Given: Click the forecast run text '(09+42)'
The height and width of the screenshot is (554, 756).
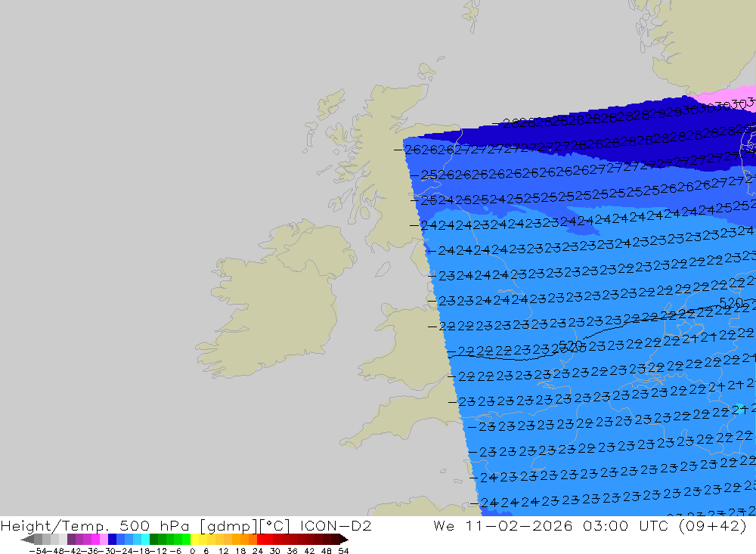Looking at the screenshot, I should (x=713, y=526).
